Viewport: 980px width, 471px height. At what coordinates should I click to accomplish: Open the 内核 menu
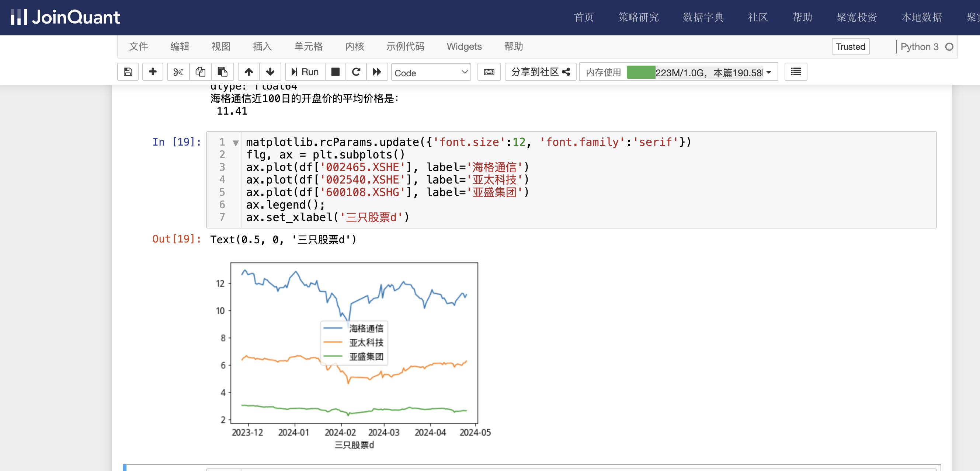(354, 46)
